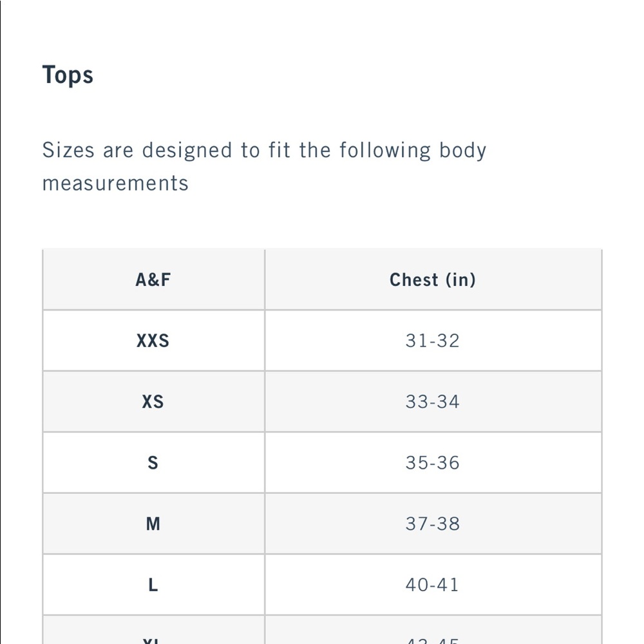The height and width of the screenshot is (644, 644).
Task: Select the A&F column header
Action: tap(153, 279)
